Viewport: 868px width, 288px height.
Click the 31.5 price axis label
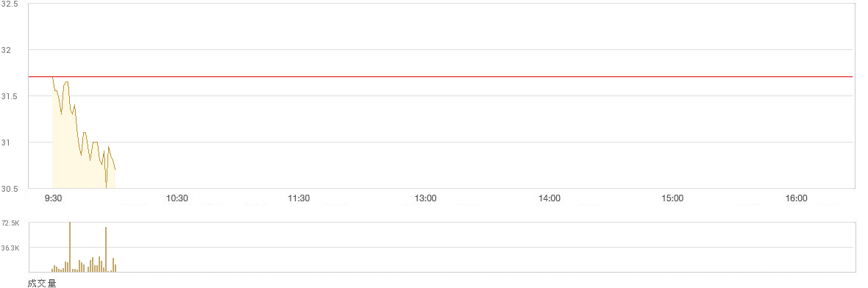[10, 96]
